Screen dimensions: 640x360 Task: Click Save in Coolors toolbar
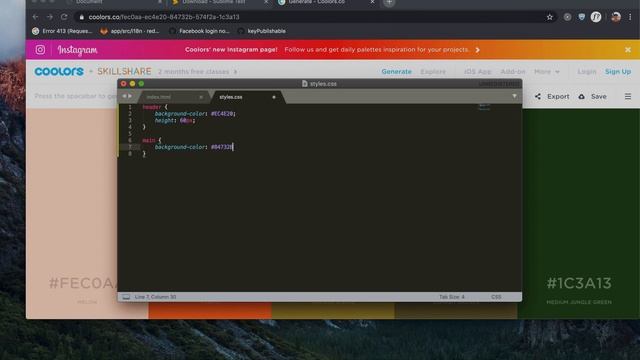598,96
